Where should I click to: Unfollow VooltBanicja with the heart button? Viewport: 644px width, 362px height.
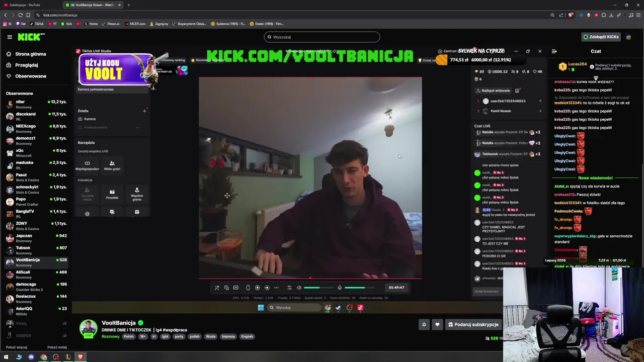tap(437, 324)
